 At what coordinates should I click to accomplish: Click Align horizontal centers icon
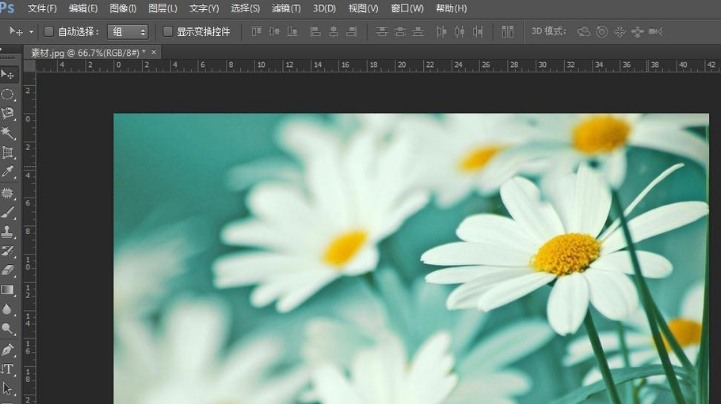coord(333,32)
